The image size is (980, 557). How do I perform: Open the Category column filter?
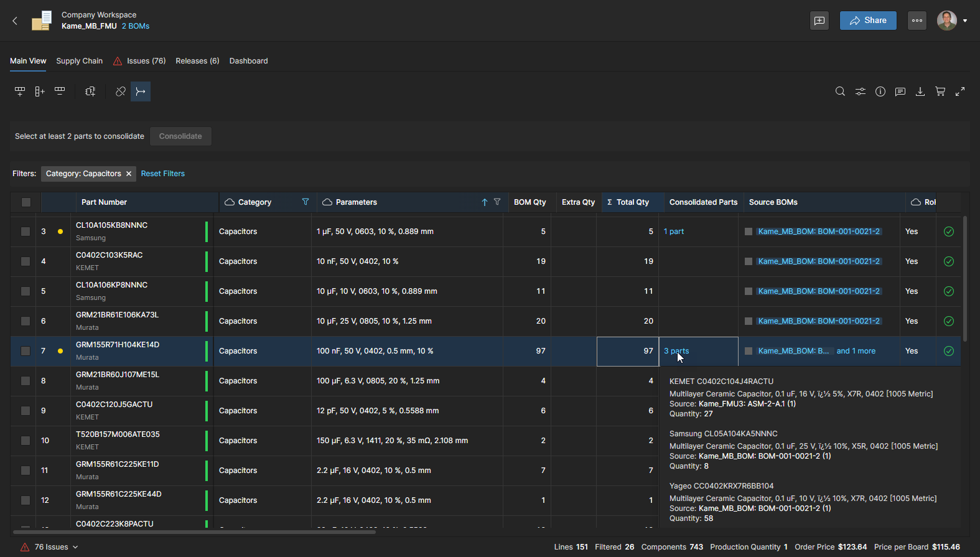coord(306,202)
